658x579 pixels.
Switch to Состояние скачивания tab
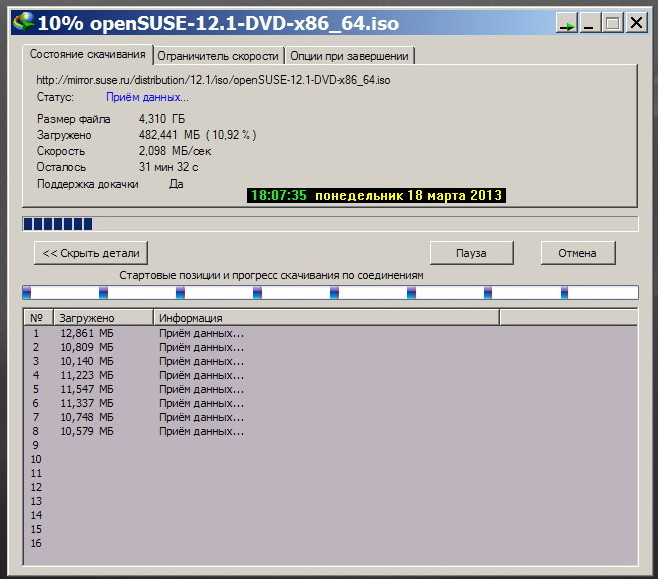coord(88,55)
